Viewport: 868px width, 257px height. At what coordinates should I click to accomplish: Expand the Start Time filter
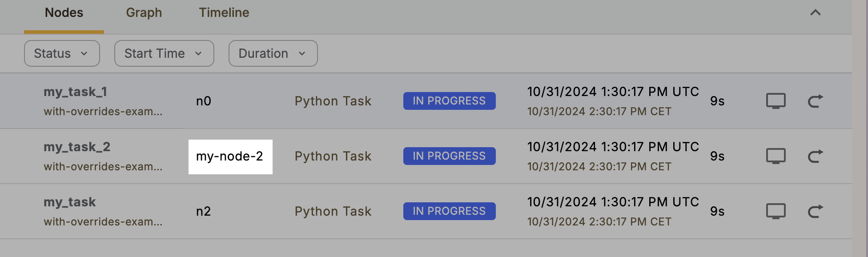tap(164, 53)
